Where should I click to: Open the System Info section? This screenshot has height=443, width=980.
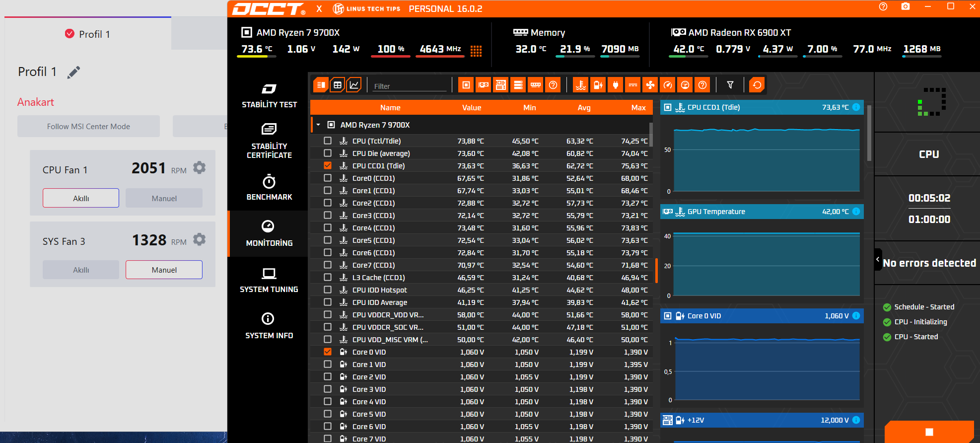(x=269, y=326)
